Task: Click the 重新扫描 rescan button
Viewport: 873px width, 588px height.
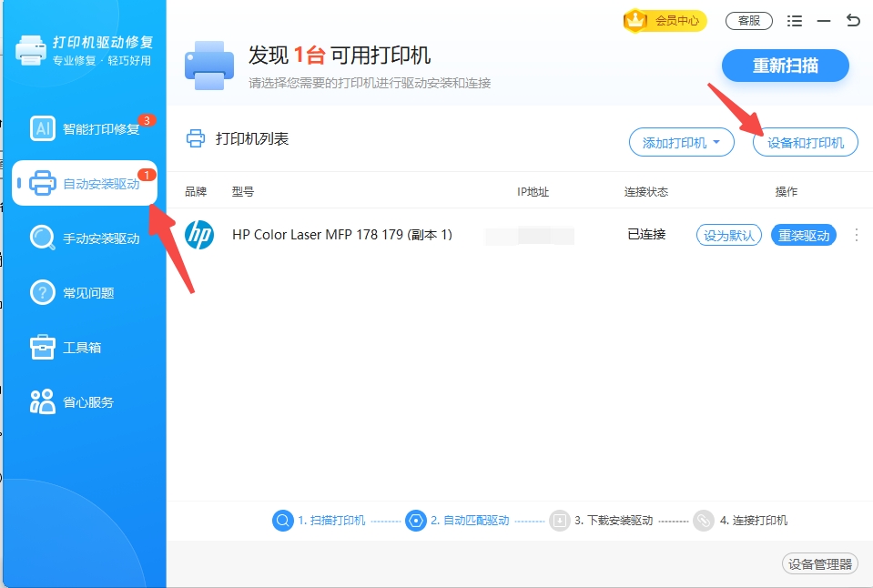Action: point(785,66)
